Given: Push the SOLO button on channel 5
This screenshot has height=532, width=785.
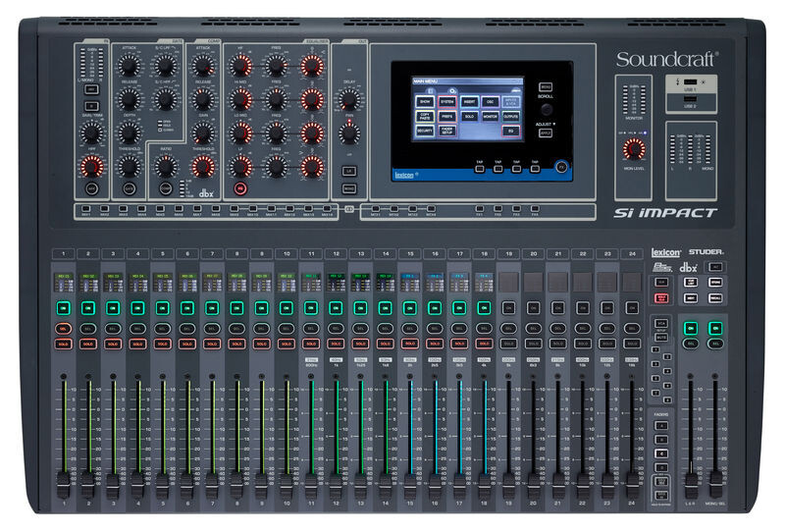Looking at the screenshot, I should pos(162,345).
